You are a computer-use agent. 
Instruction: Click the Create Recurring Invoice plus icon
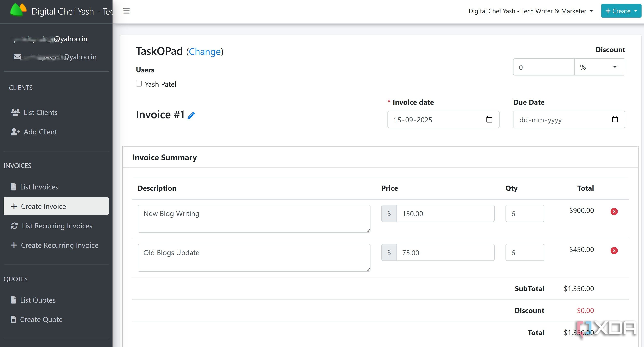(14, 245)
